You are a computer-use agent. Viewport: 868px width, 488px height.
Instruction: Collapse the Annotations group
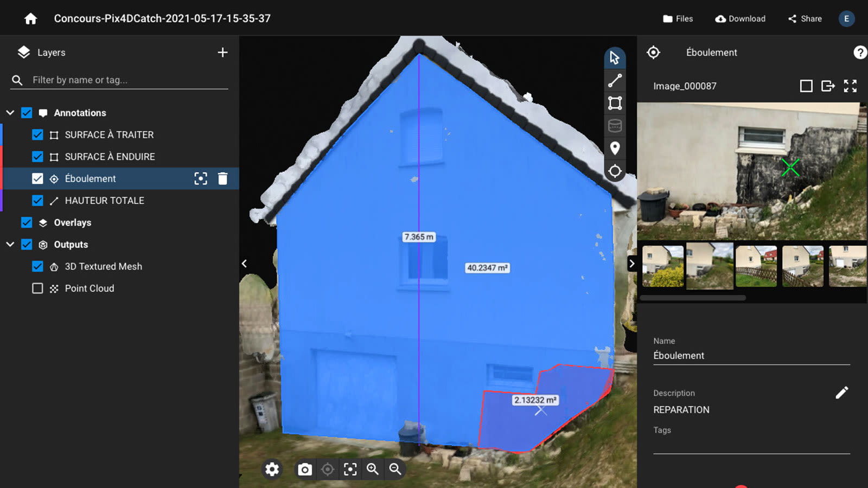tap(10, 112)
